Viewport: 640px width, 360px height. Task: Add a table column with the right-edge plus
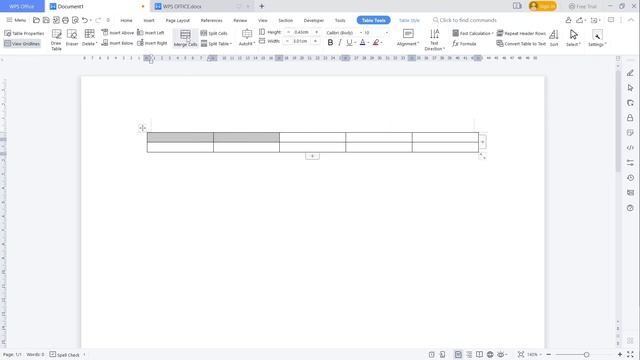click(x=482, y=142)
